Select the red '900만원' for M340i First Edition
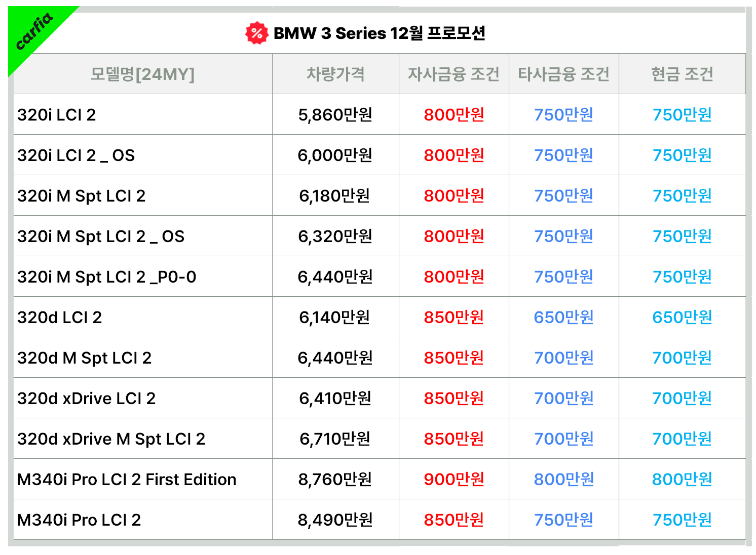This screenshot has width=756, height=555. [454, 480]
